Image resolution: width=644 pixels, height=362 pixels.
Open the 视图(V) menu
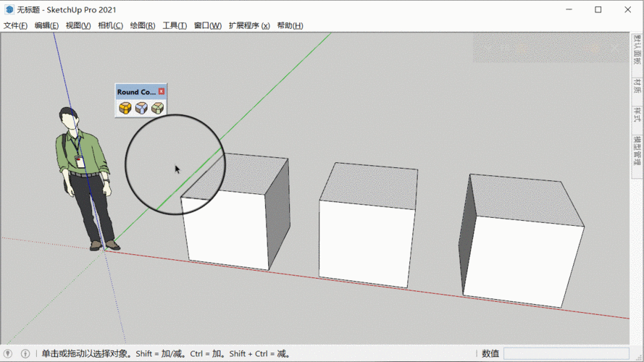[x=78, y=25]
